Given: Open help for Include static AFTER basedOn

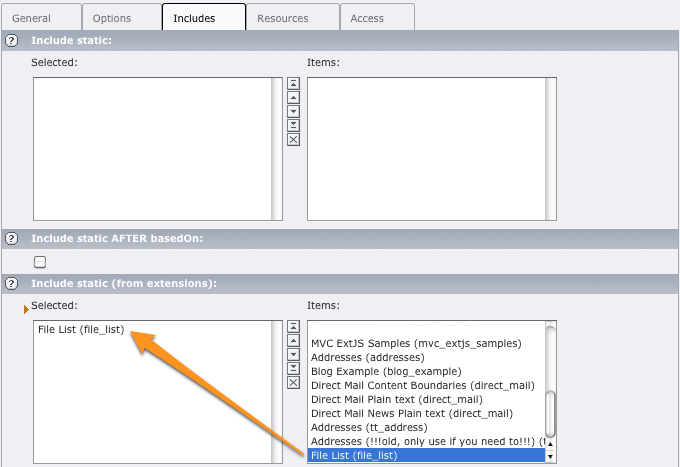Looking at the screenshot, I should pos(12,238).
